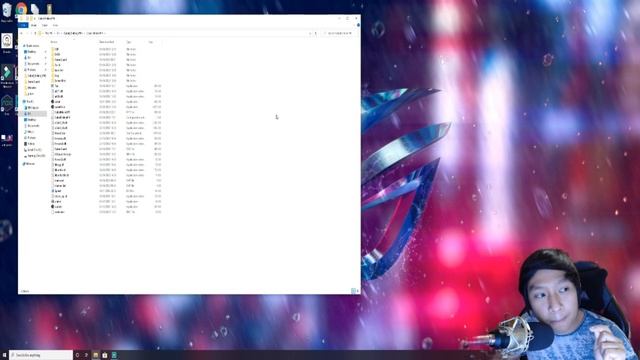Click the taskbar search box
The height and width of the screenshot is (360, 640).
41,355
